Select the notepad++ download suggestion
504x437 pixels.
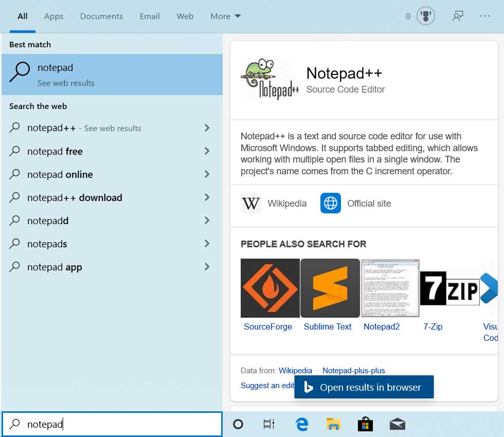pyautogui.click(x=112, y=197)
